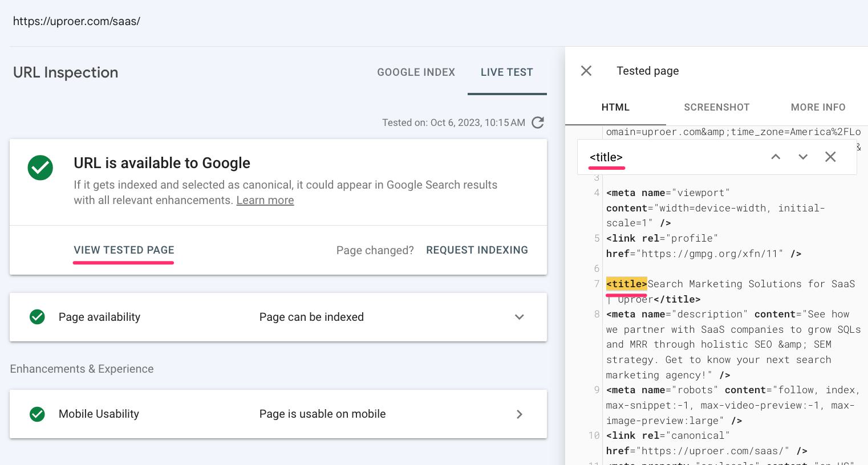Close the code search box
Screen dimensions: 868x465
[x=830, y=157]
